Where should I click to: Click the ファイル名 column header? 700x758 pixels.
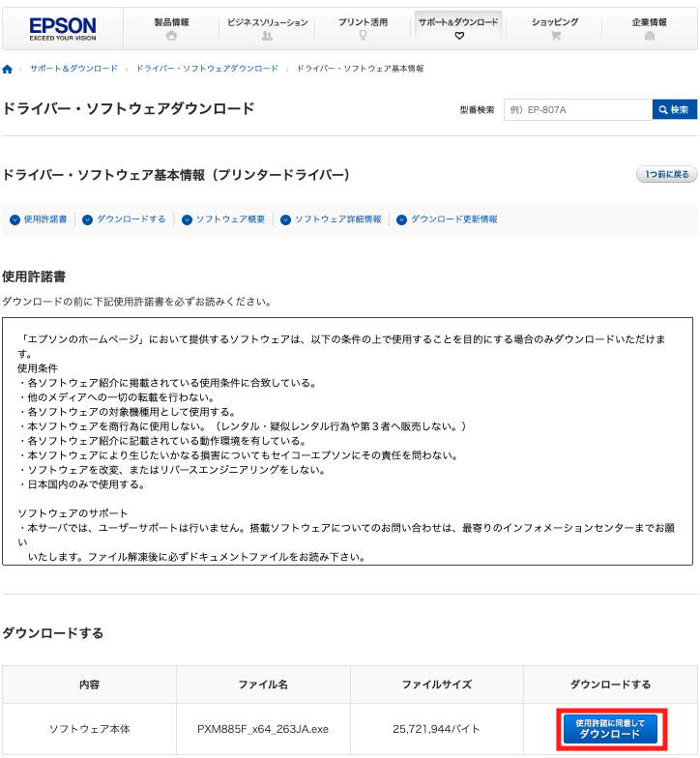[263, 685]
